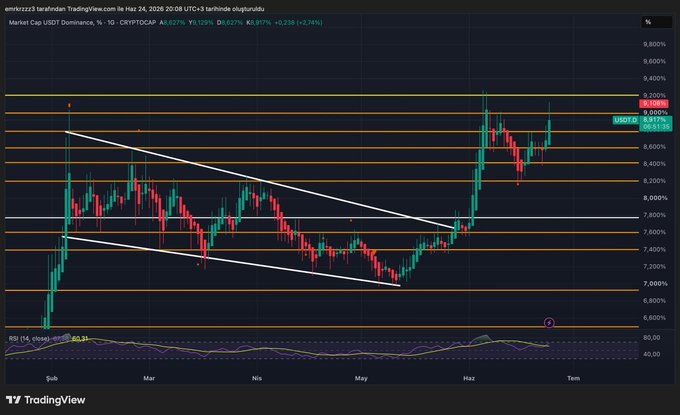Click the Y9,129% high value in legend

tap(200, 23)
